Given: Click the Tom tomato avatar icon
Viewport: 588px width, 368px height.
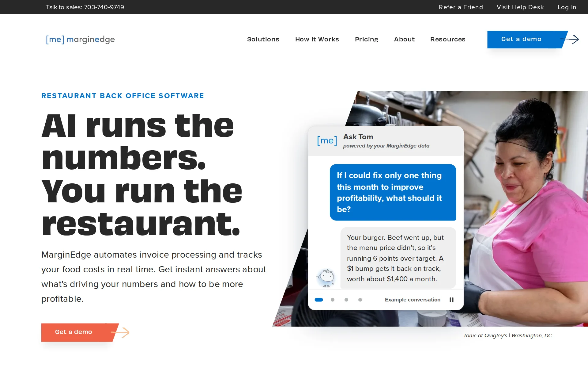Looking at the screenshot, I should pyautogui.click(x=326, y=278).
